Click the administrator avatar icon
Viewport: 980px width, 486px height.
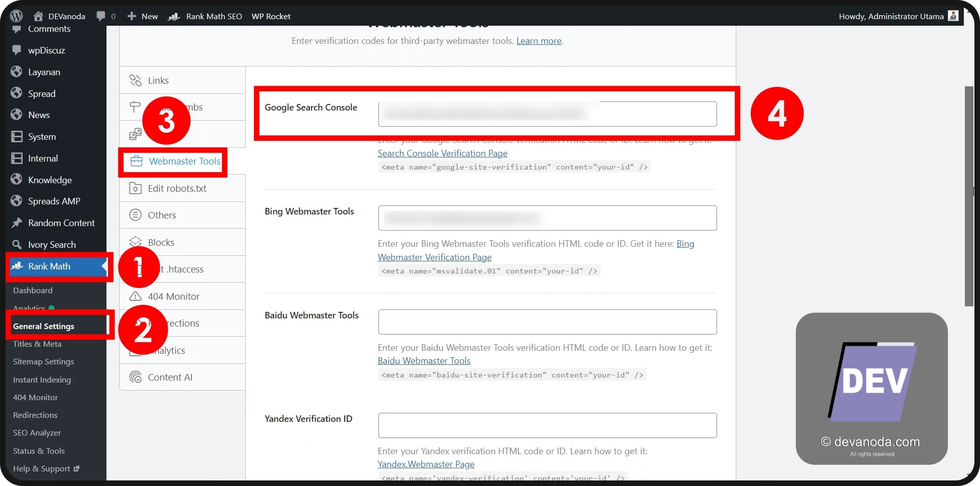(953, 16)
